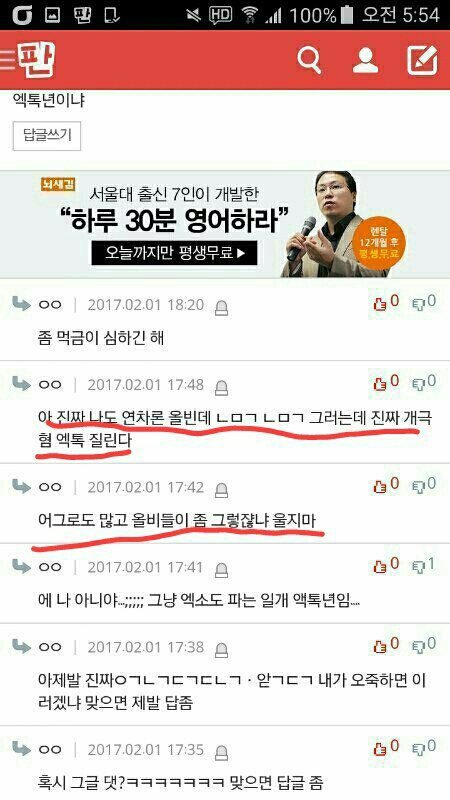Click the 답글쓰기 reply button
The width and height of the screenshot is (450, 800).
(x=47, y=136)
